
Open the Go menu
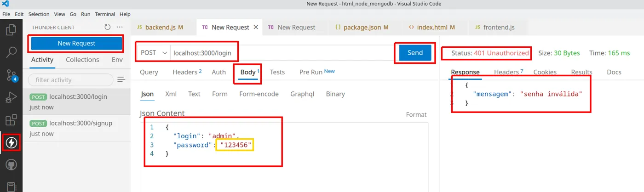[x=73, y=14]
